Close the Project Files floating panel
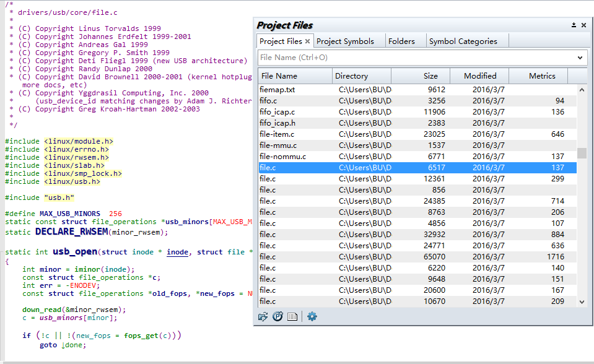This screenshot has width=594, height=364. [583, 25]
